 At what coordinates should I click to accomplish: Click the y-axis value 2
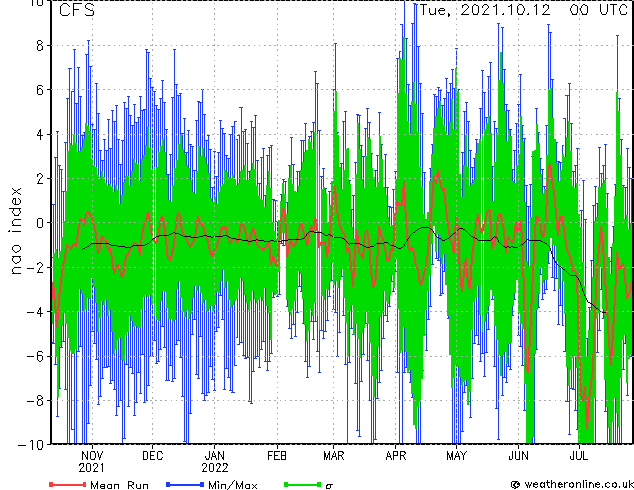[x=40, y=179]
